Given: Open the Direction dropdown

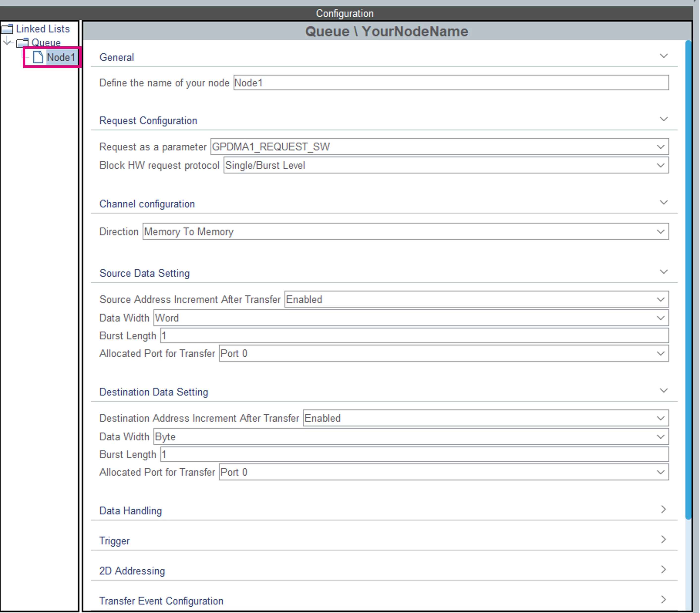Looking at the screenshot, I should [x=405, y=232].
